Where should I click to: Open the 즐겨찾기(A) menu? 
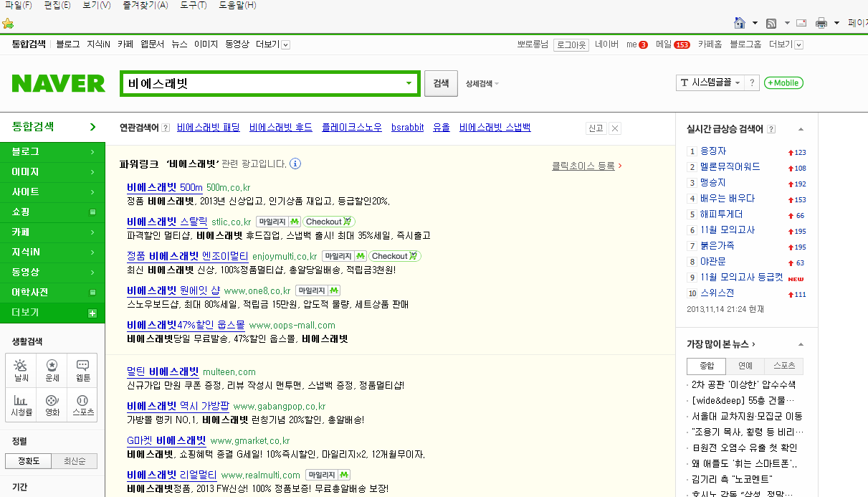145,6
